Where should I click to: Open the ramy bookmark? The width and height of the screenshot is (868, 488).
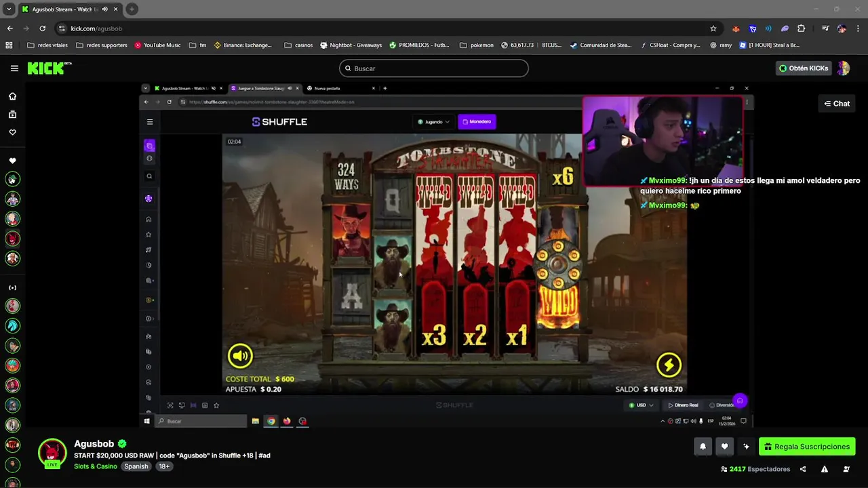[721, 45]
